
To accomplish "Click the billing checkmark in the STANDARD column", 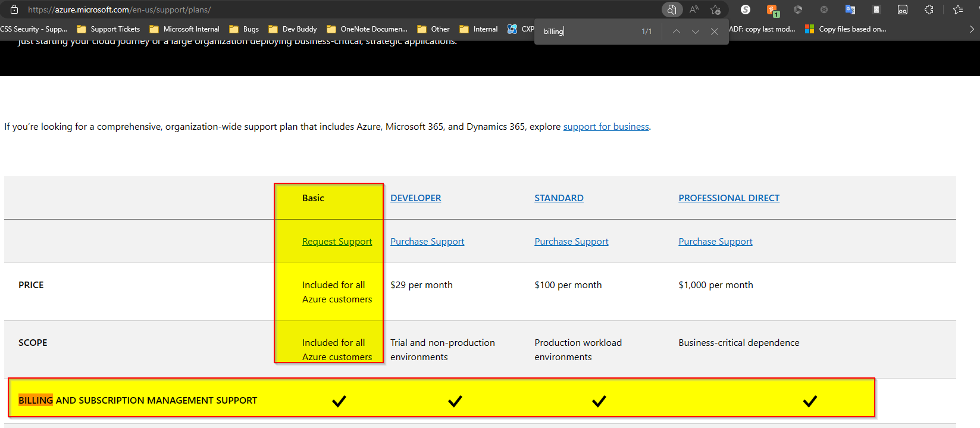I will point(599,401).
